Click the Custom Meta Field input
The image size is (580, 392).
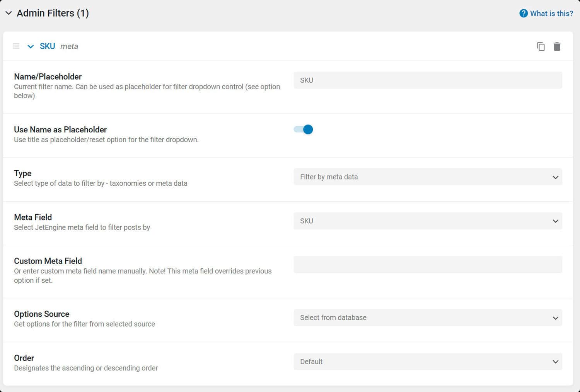pos(428,265)
